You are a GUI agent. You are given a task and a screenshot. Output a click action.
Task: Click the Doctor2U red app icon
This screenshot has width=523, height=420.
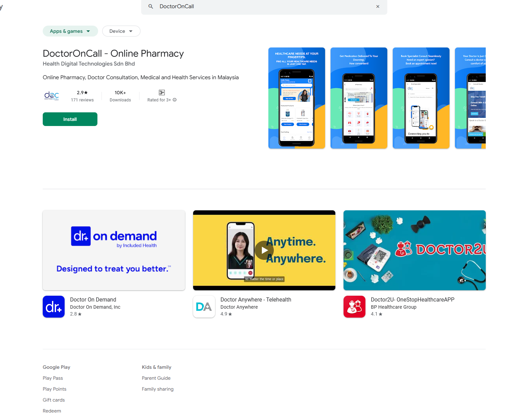[x=354, y=307]
